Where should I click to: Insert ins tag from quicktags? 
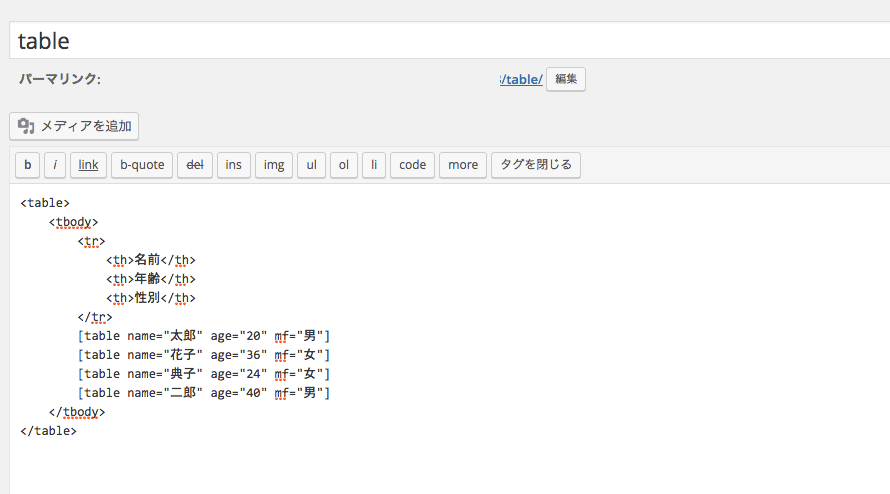coord(233,165)
